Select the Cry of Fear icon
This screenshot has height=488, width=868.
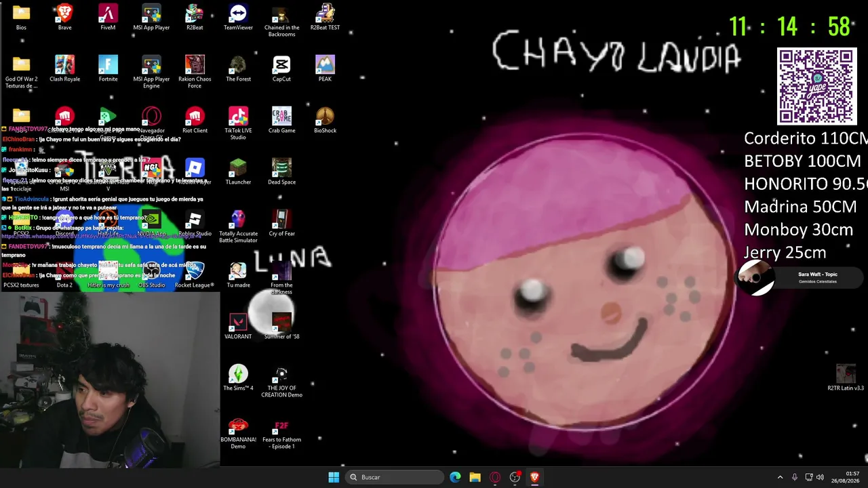click(281, 223)
